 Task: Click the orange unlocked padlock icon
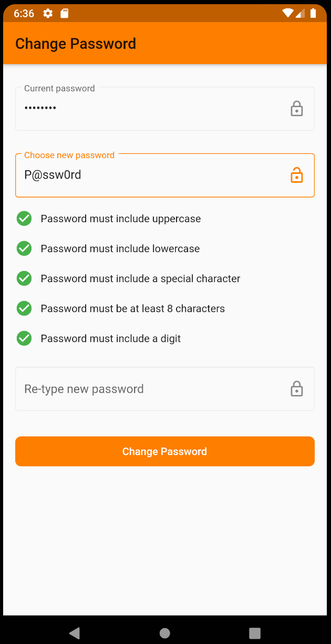point(297,175)
